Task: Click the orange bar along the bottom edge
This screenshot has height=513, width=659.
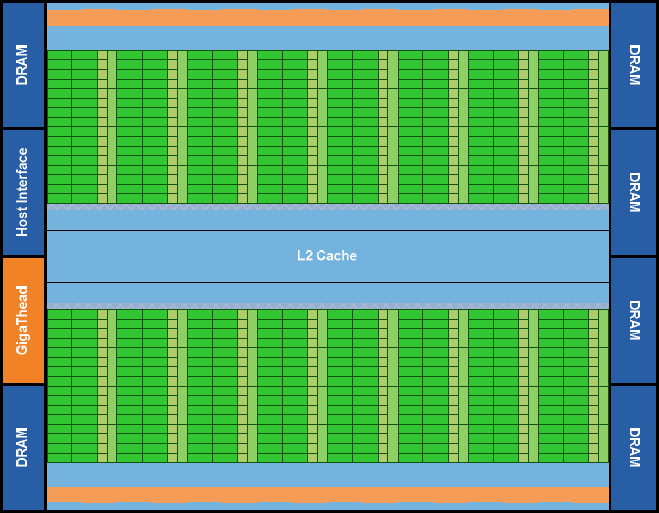Action: pyautogui.click(x=327, y=494)
